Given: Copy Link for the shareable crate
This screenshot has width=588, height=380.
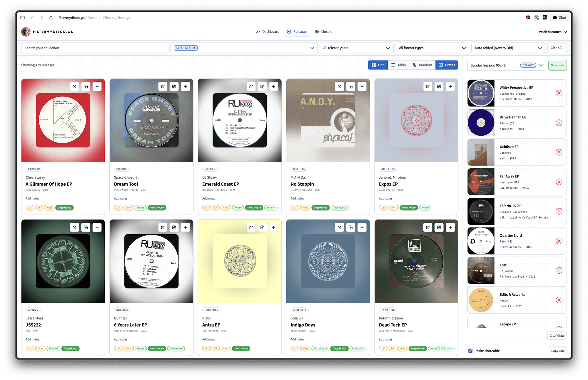Looking at the screenshot, I should point(558,351).
